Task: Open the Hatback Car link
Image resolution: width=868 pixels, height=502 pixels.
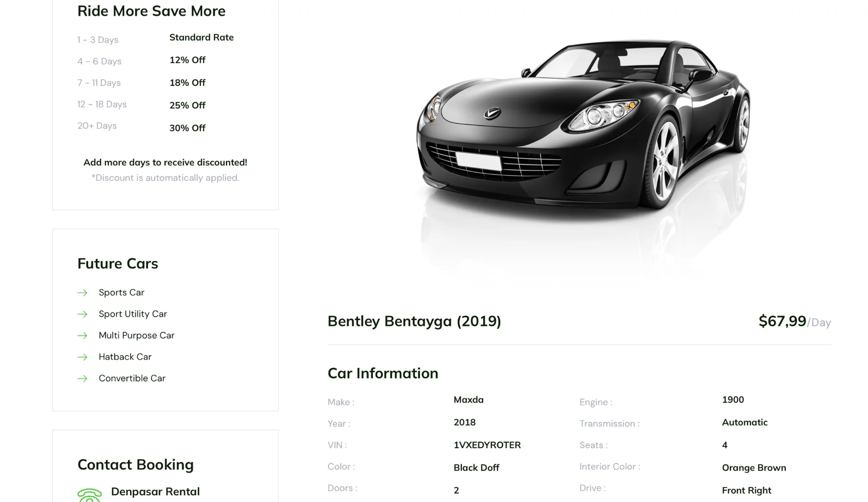Action: pos(125,357)
